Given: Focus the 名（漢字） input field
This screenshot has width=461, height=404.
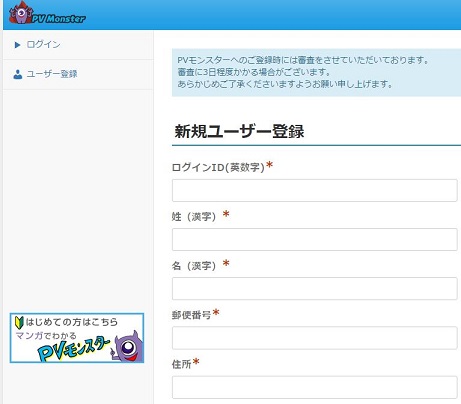Looking at the screenshot, I should (314, 288).
